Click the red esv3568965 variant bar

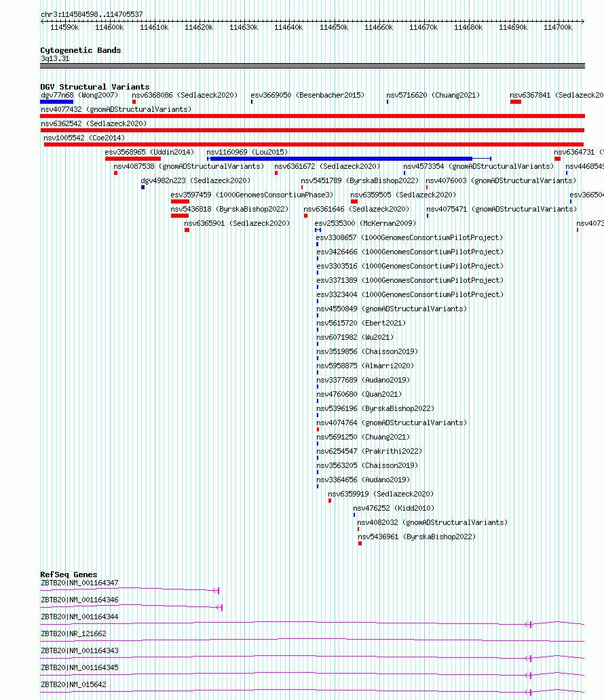click(133, 159)
